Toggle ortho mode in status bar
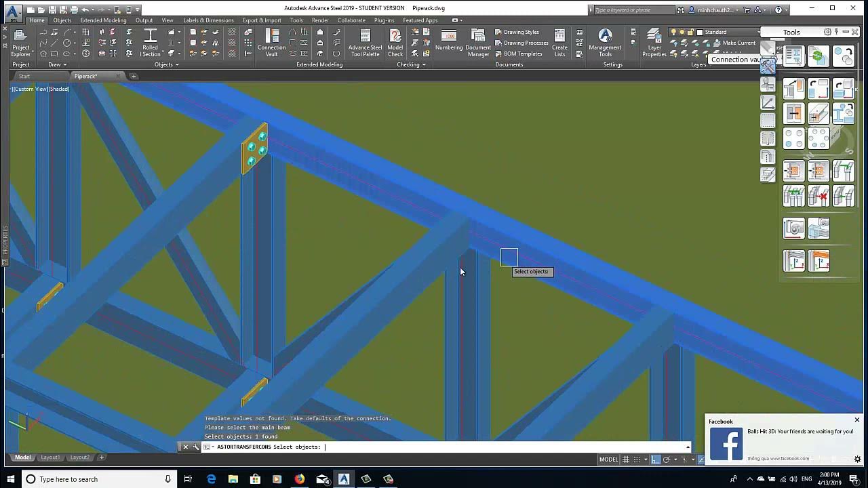The image size is (868, 488). [x=655, y=459]
